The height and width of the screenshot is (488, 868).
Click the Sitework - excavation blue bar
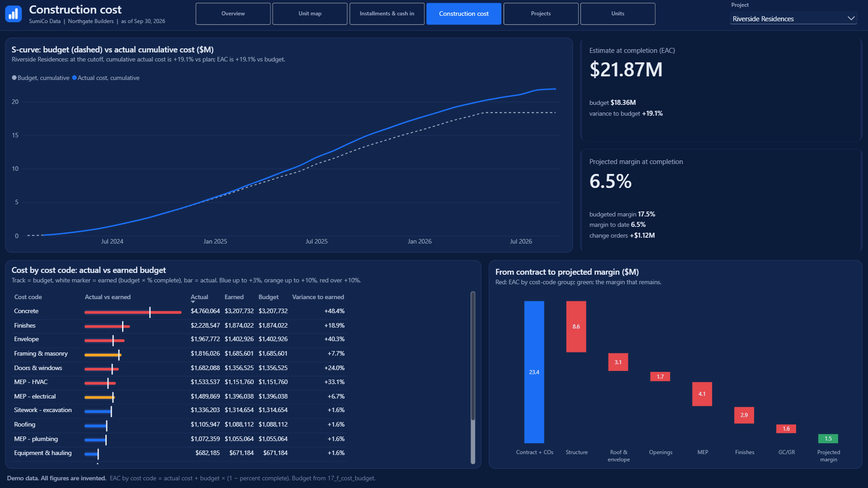point(98,411)
